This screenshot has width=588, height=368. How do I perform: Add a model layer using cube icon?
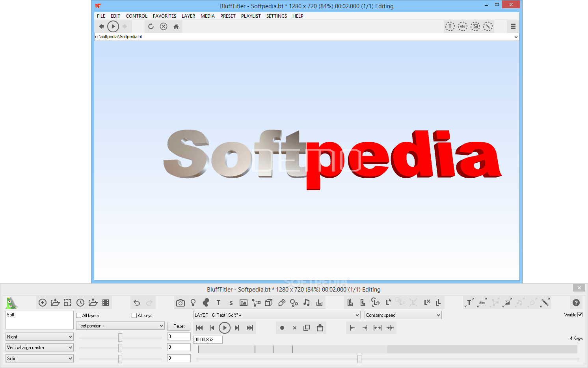tap(269, 303)
